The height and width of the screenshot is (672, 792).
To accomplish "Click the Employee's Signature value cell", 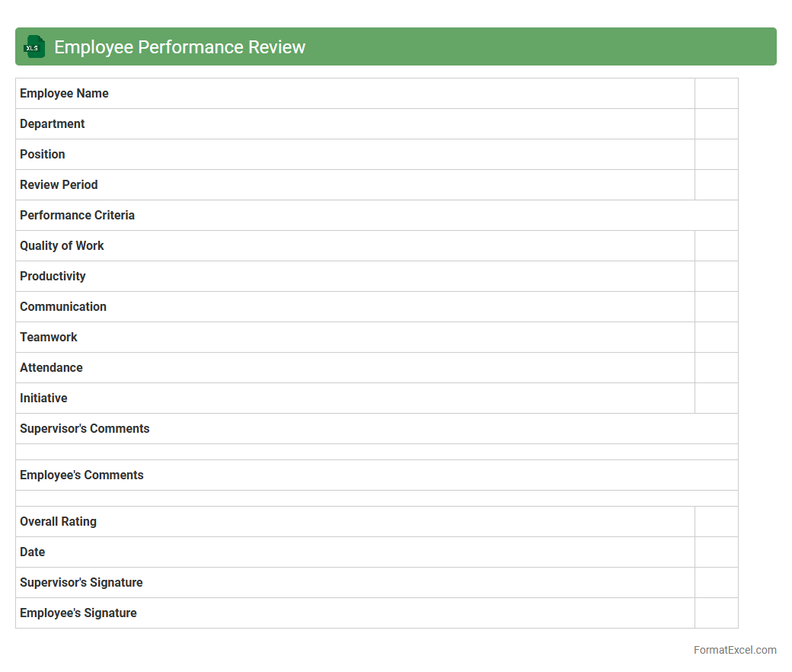I will (x=716, y=613).
